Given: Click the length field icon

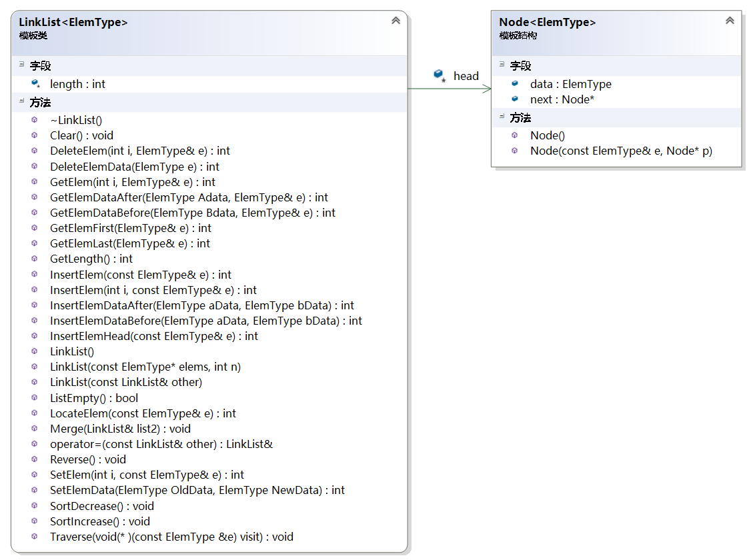Looking at the screenshot, I should pyautogui.click(x=35, y=84).
